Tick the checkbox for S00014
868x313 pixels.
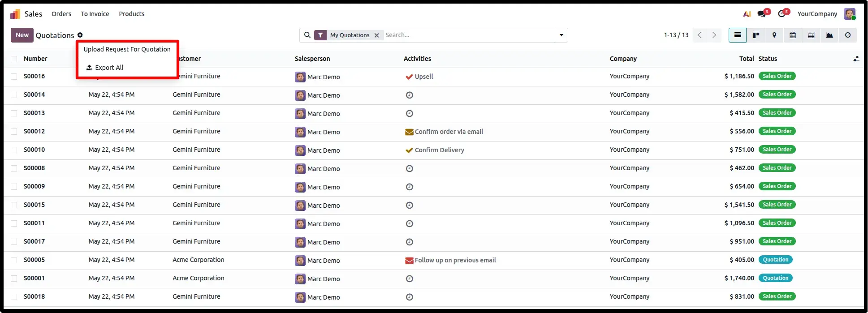pyautogui.click(x=14, y=95)
